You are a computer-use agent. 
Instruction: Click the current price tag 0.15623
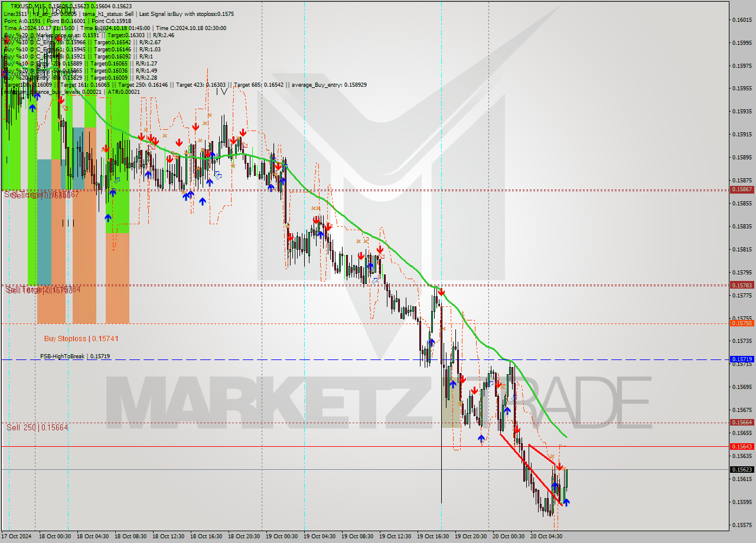click(x=742, y=470)
